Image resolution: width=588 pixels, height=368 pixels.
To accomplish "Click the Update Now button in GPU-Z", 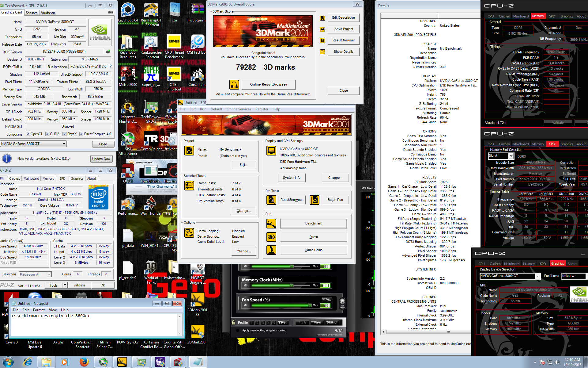I will coord(101,159).
